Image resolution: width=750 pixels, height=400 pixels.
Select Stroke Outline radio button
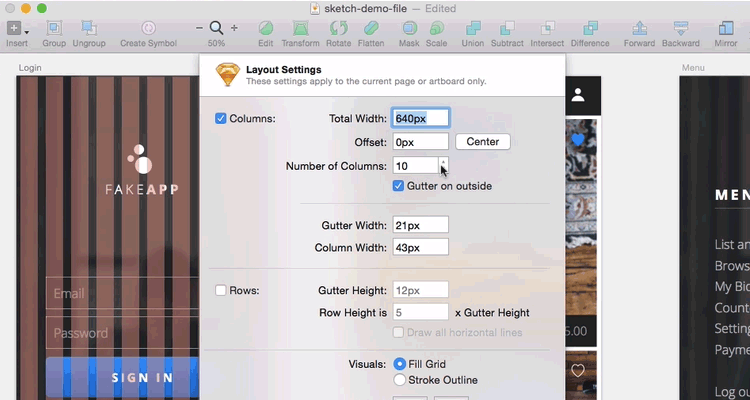click(x=400, y=380)
